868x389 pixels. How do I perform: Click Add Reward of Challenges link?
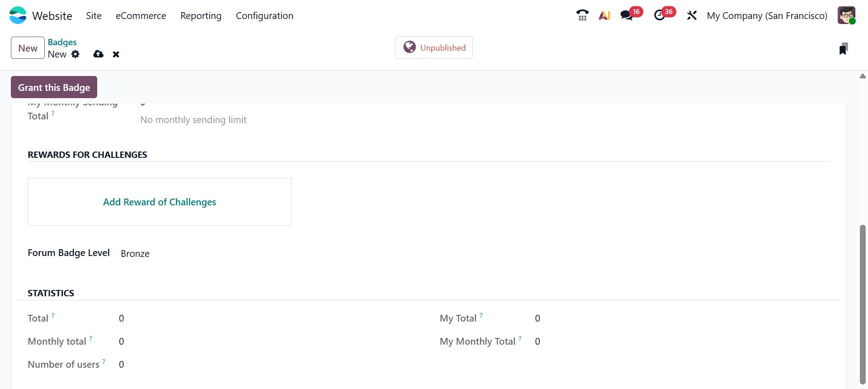pos(160,202)
